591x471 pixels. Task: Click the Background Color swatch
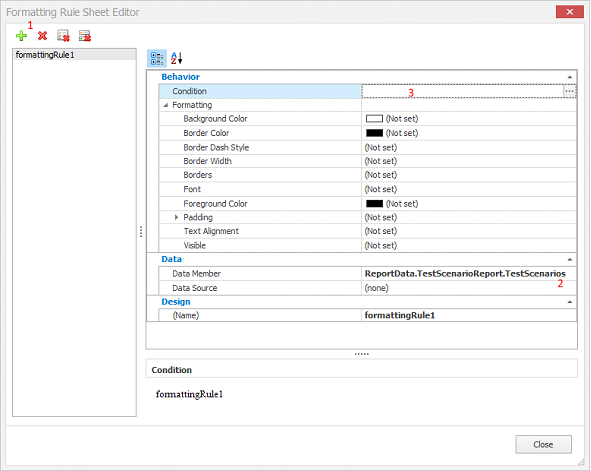(x=374, y=119)
